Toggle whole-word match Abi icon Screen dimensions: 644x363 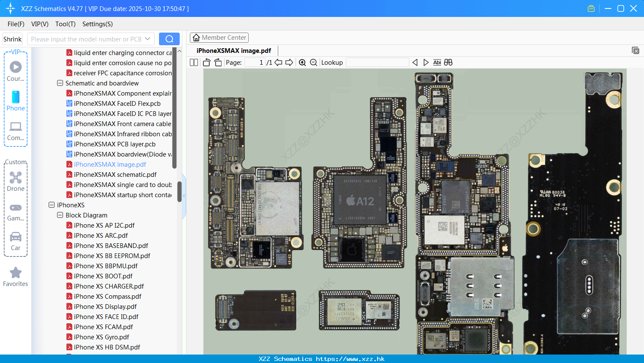pyautogui.click(x=437, y=62)
